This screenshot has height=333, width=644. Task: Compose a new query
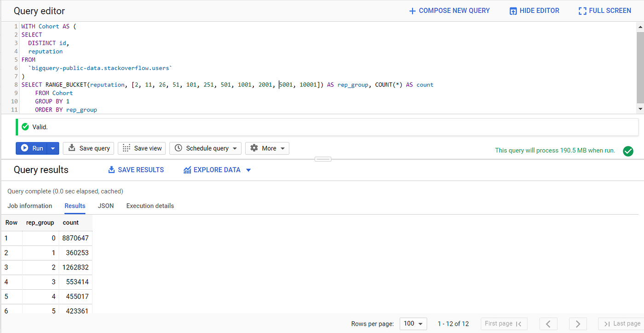(x=449, y=10)
